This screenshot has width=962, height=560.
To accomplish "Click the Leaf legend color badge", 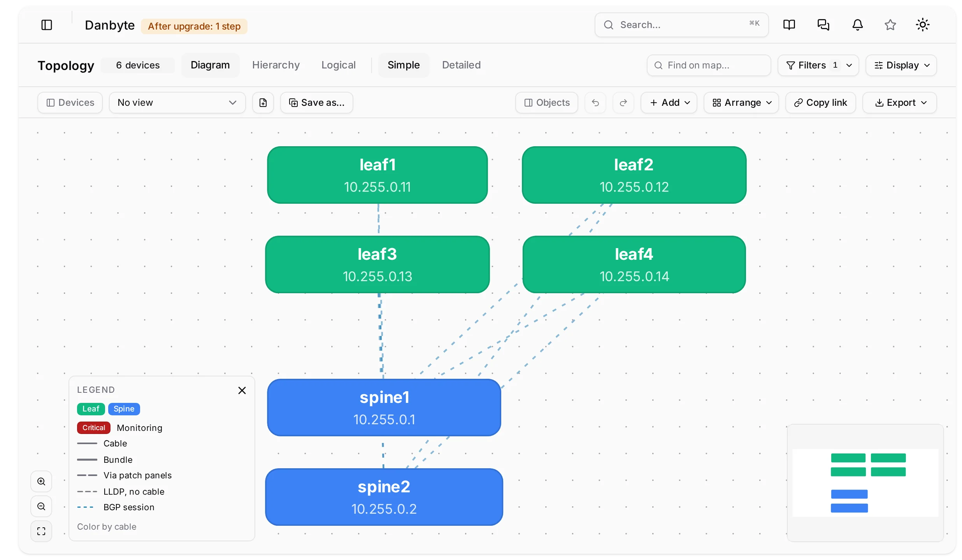I will [91, 409].
